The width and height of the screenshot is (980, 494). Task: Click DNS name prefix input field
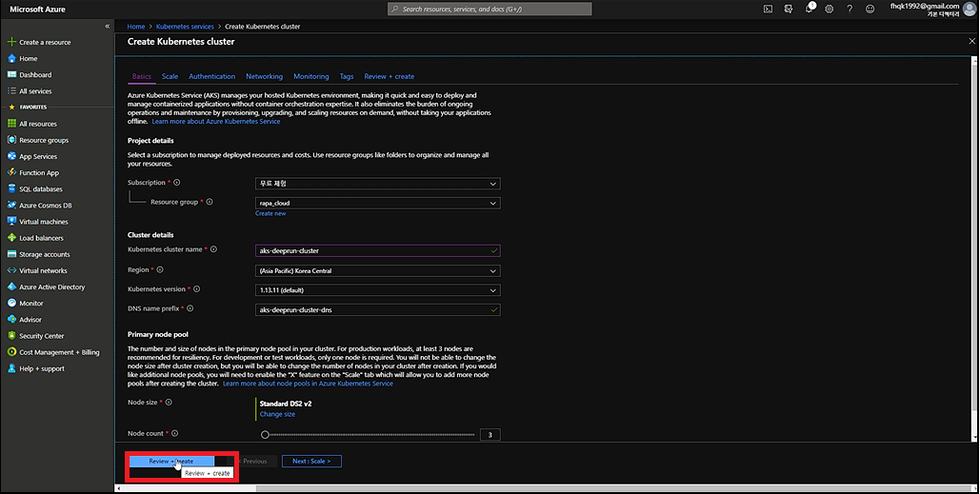coord(377,309)
